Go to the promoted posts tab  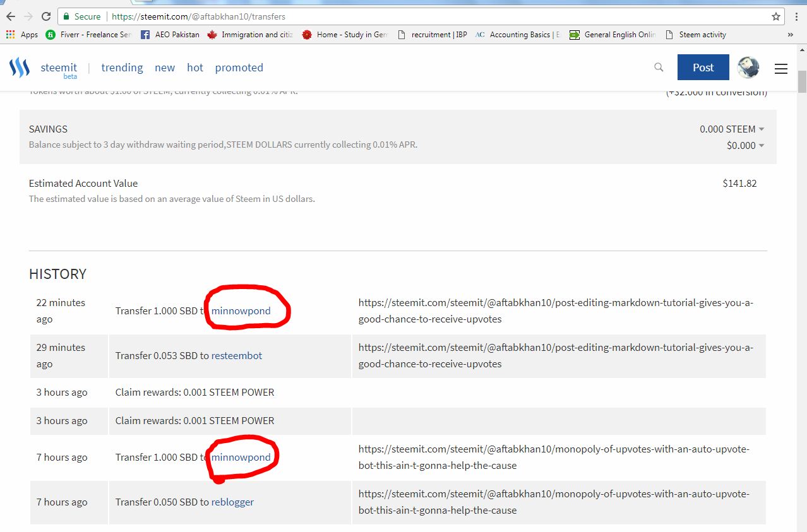click(x=239, y=68)
